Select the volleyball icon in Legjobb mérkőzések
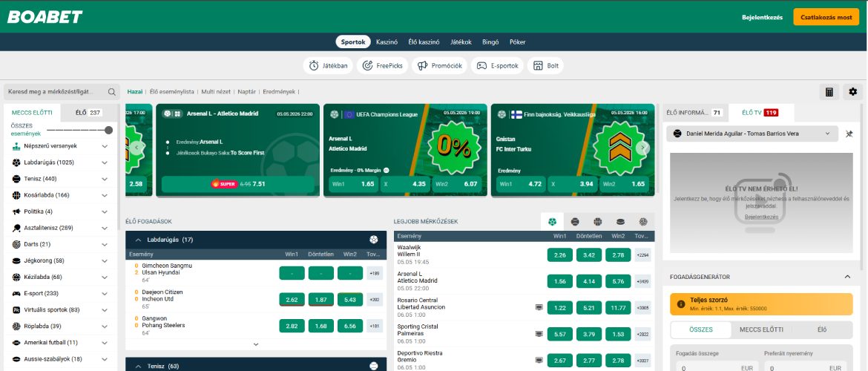 642,222
